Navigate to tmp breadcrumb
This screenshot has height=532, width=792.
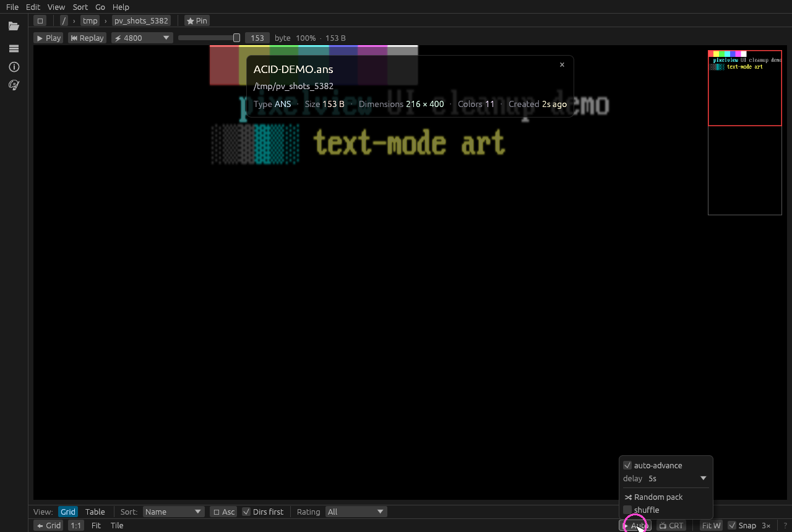point(90,21)
